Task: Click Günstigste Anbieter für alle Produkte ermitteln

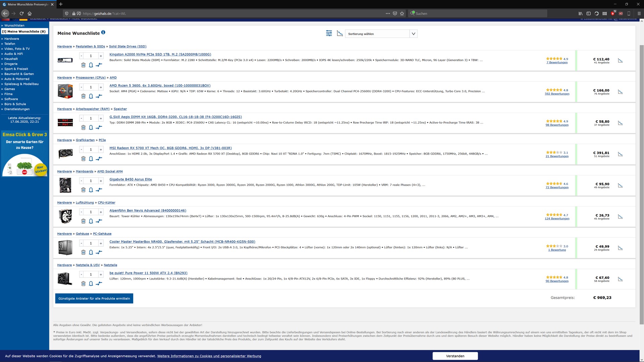Action: click(94, 299)
